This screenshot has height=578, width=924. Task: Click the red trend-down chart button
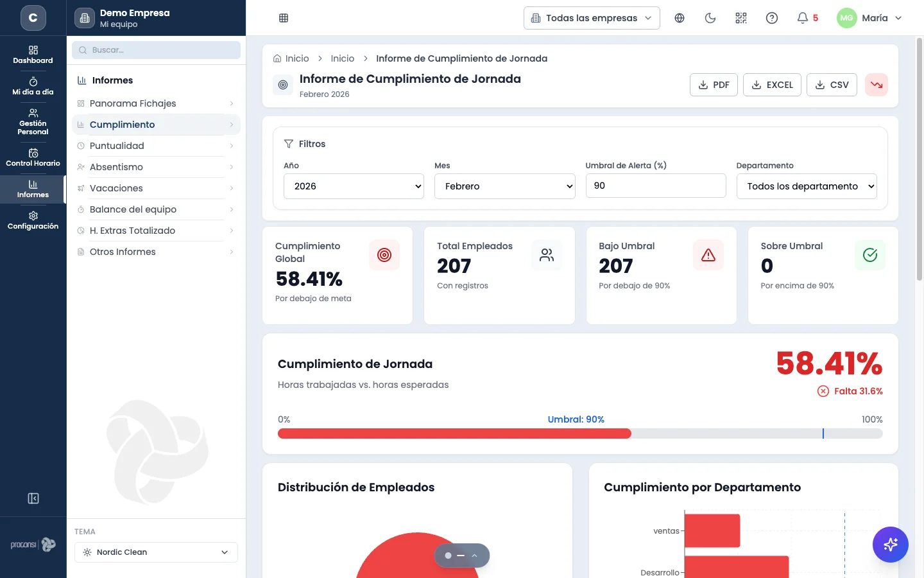tap(877, 85)
